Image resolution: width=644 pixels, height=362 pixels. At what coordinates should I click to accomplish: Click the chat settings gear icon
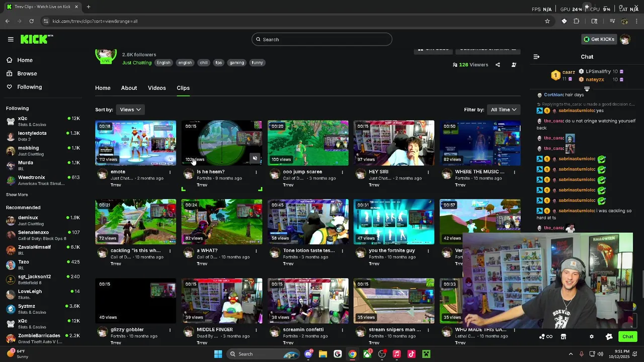(x=591, y=337)
